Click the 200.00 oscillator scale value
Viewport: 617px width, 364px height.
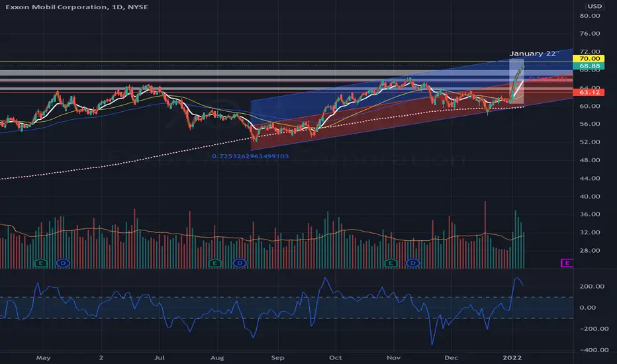click(x=592, y=287)
